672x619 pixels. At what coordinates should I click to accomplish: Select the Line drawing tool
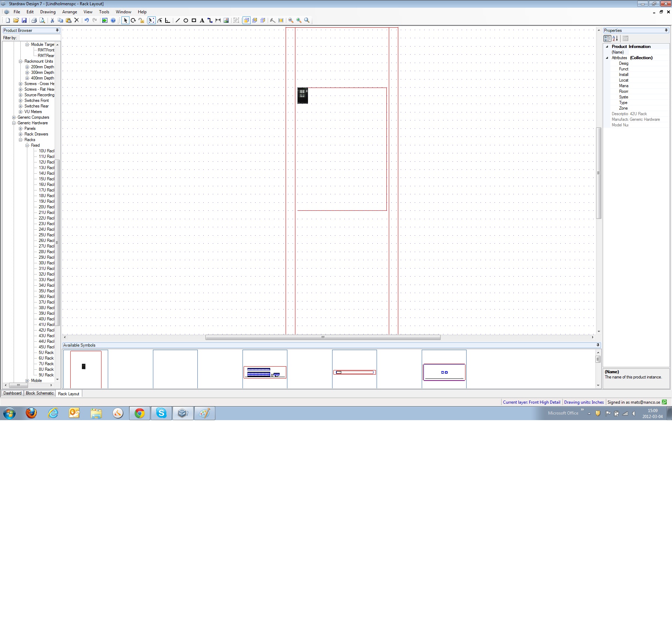click(177, 20)
